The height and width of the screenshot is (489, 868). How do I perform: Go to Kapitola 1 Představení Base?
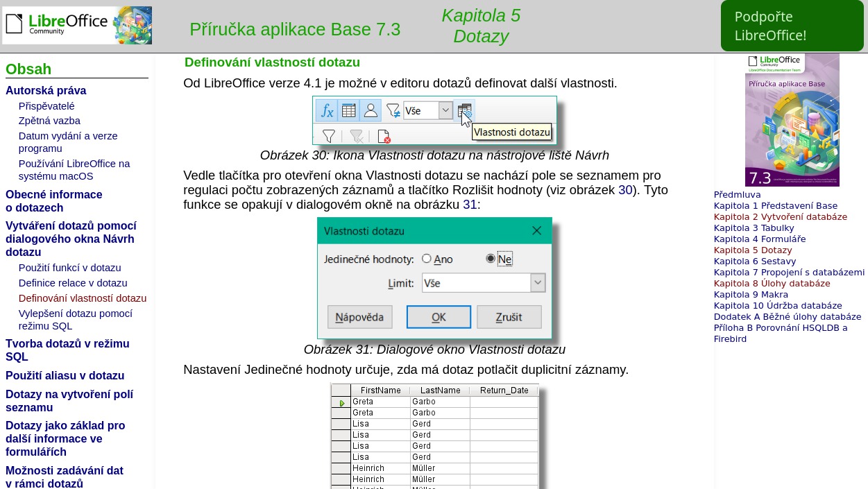(x=776, y=206)
